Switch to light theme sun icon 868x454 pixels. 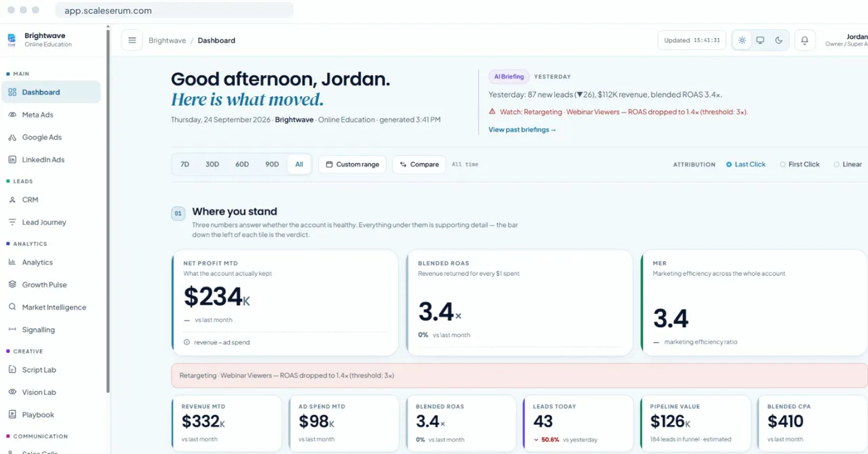(x=742, y=41)
